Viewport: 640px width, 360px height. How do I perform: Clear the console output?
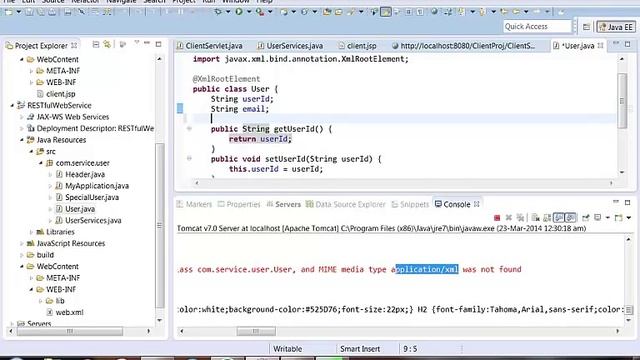[x=536, y=218]
